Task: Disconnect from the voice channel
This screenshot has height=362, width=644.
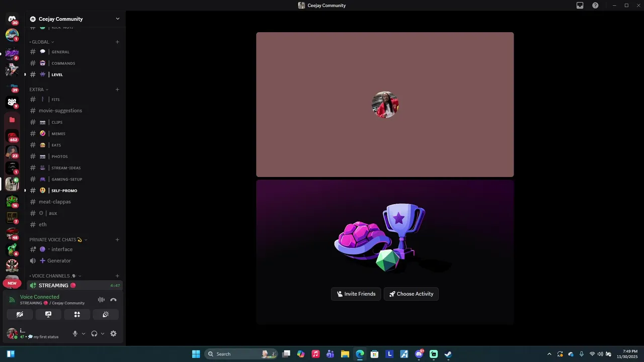Action: (113, 300)
